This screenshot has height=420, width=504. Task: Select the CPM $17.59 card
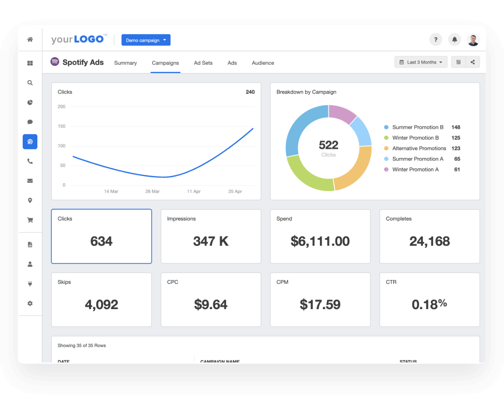tap(320, 299)
